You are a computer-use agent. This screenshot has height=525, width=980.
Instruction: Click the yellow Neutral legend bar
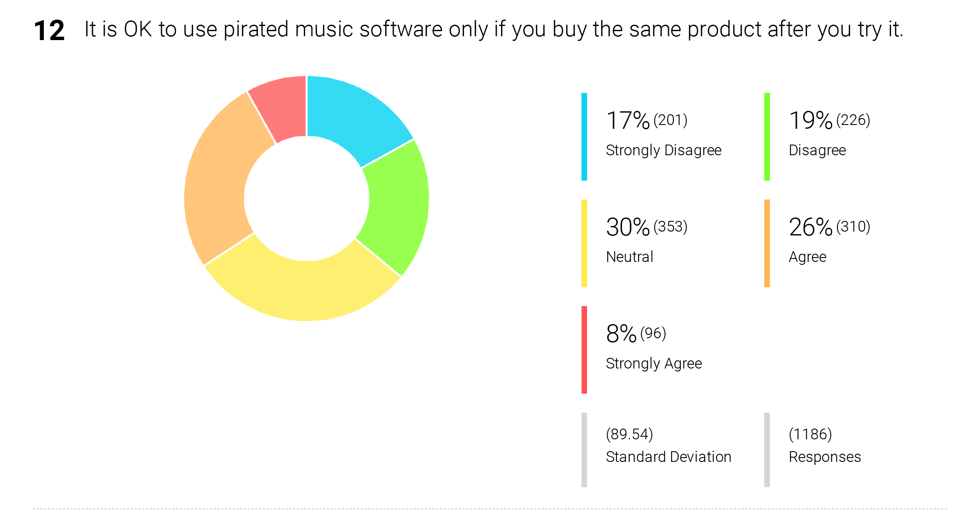584,243
